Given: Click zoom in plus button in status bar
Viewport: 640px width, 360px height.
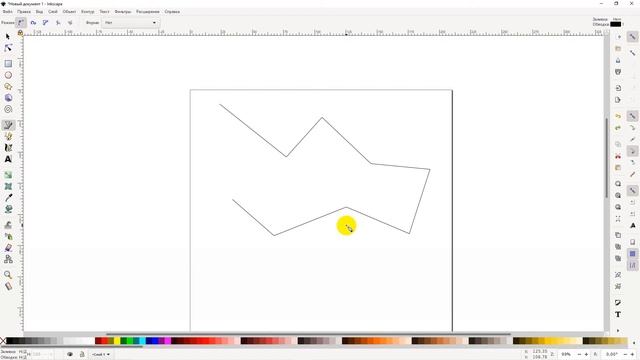Looking at the screenshot, I should [586, 354].
